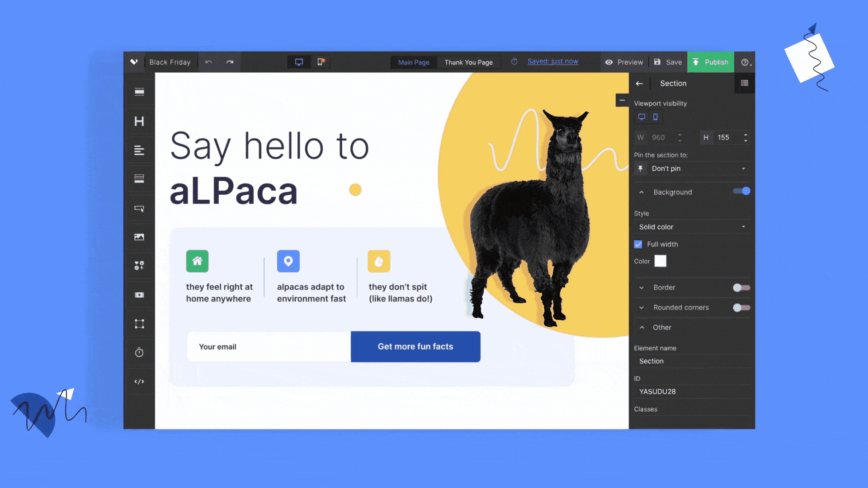Click the Get more fun facts button
Screen dimensions: 868x488
(415, 347)
